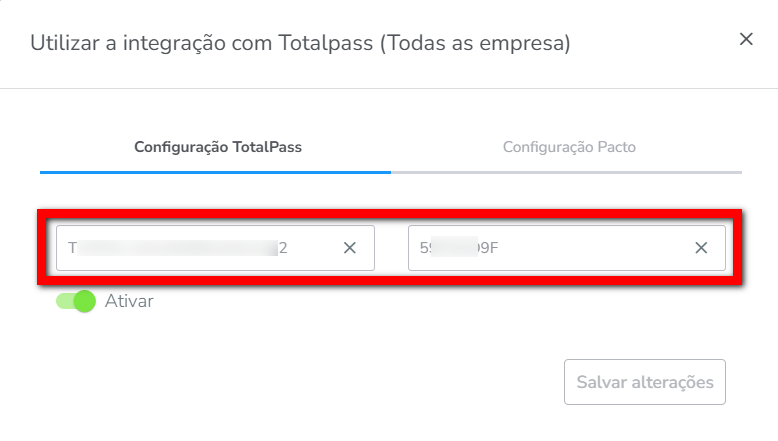778x441 pixels.
Task: Click the blurred text in the first field
Action: 178,248
